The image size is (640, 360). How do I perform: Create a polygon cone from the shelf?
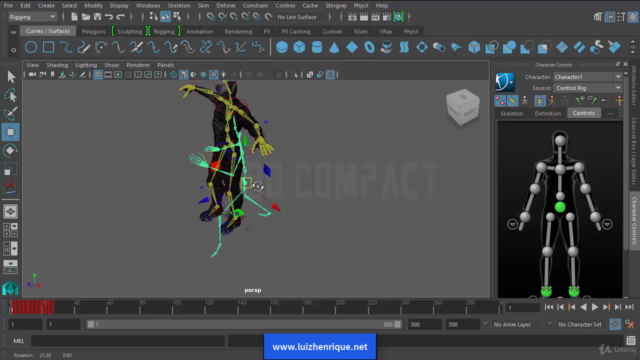(x=334, y=48)
